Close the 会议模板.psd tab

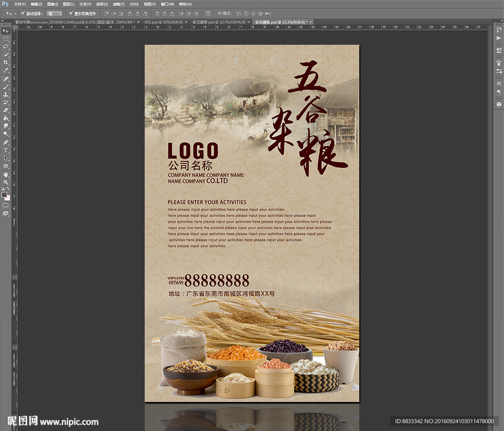click(311, 22)
